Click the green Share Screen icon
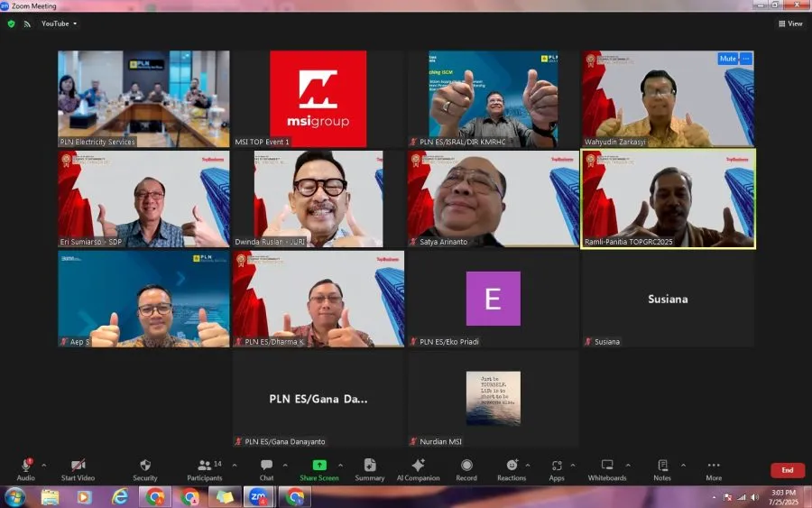The height and width of the screenshot is (508, 812). click(319, 465)
